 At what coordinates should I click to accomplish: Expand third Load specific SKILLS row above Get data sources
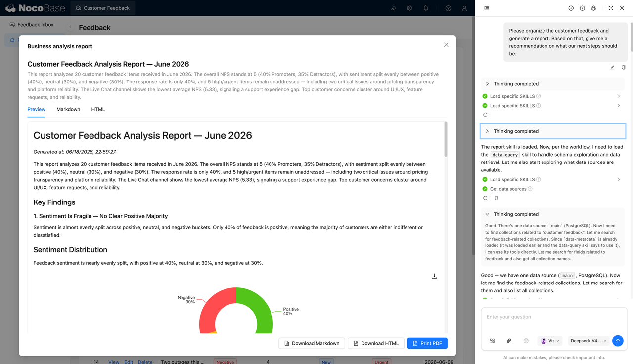(619, 180)
